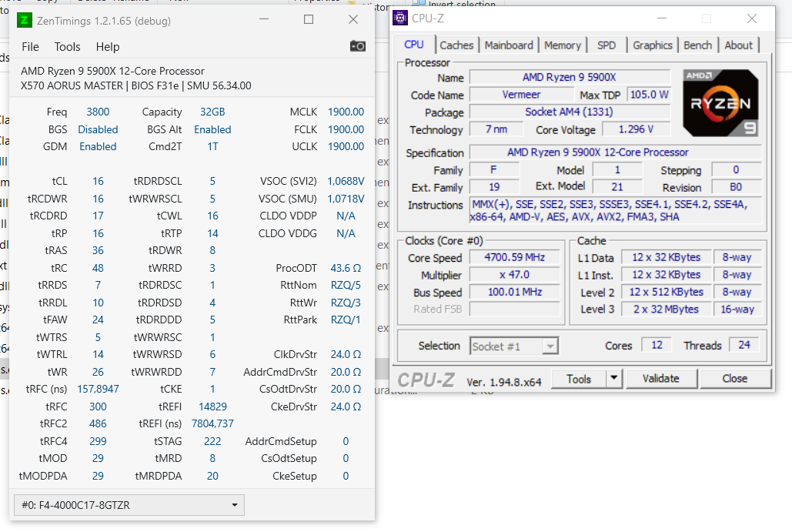Click the Multiplier x 47.0 value

click(515, 275)
